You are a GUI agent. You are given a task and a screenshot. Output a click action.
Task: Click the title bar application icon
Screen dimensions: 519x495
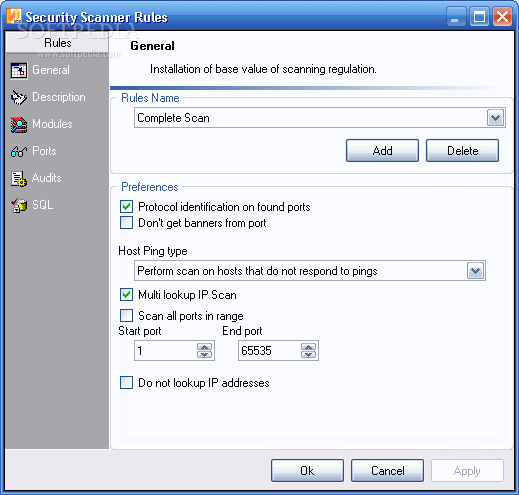(x=14, y=16)
